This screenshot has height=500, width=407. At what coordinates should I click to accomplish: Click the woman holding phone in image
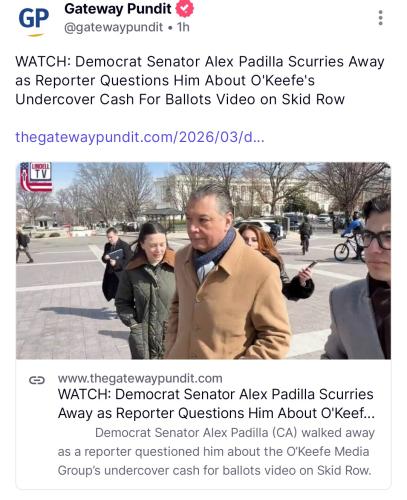(x=277, y=262)
